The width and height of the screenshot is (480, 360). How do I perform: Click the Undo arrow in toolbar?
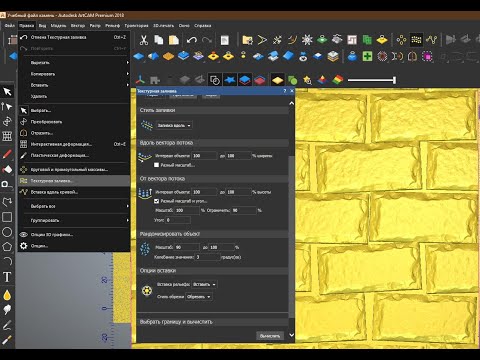192,40
